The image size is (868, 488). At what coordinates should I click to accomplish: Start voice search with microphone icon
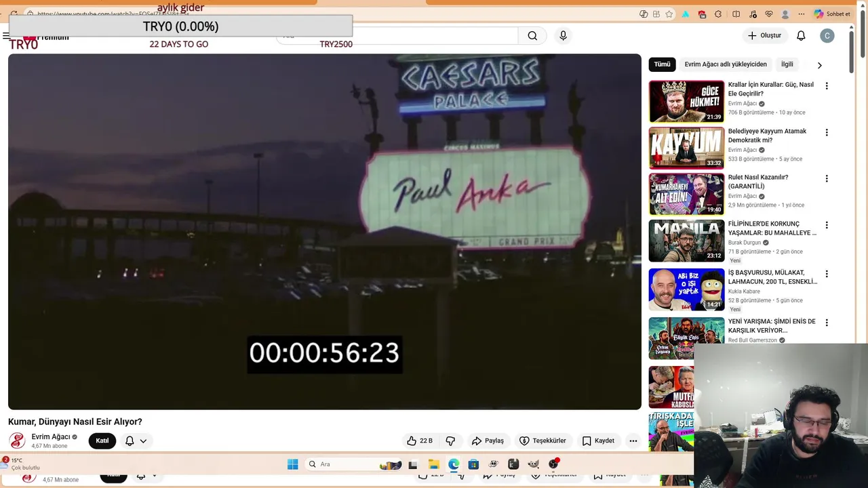(563, 36)
